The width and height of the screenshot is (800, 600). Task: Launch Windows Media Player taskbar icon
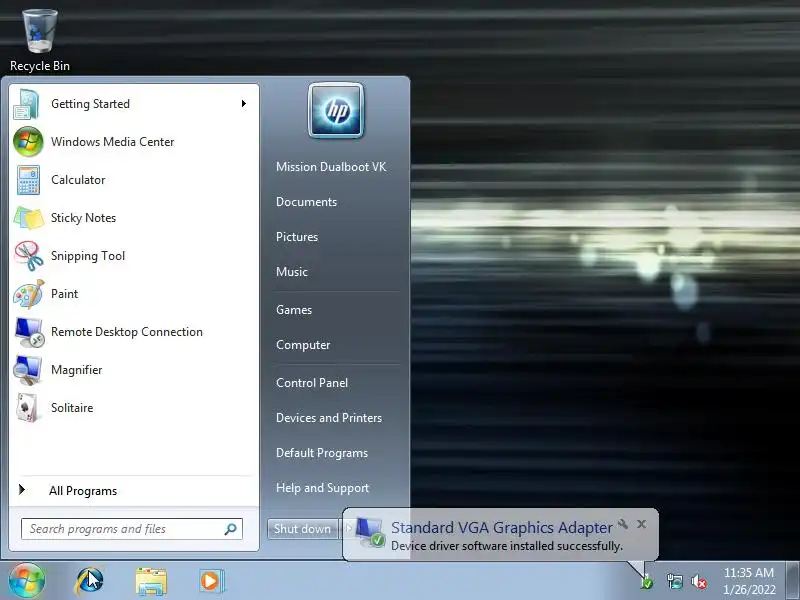(x=211, y=581)
